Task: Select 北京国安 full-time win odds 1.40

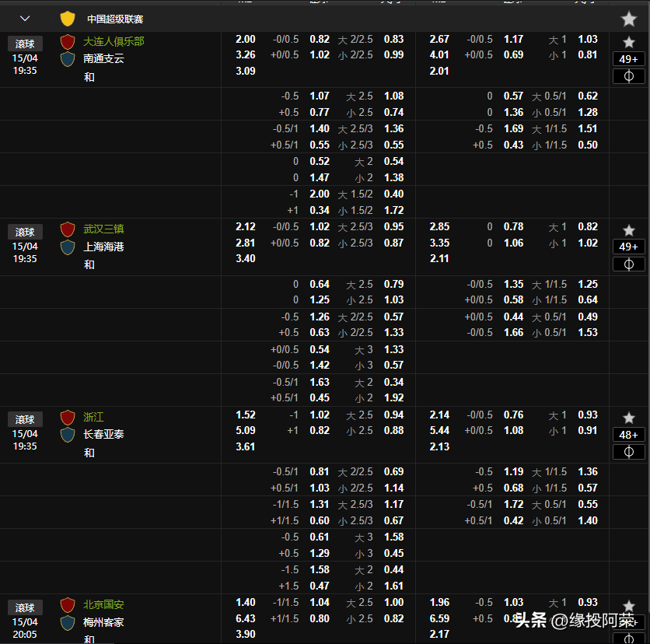Action: [x=245, y=603]
